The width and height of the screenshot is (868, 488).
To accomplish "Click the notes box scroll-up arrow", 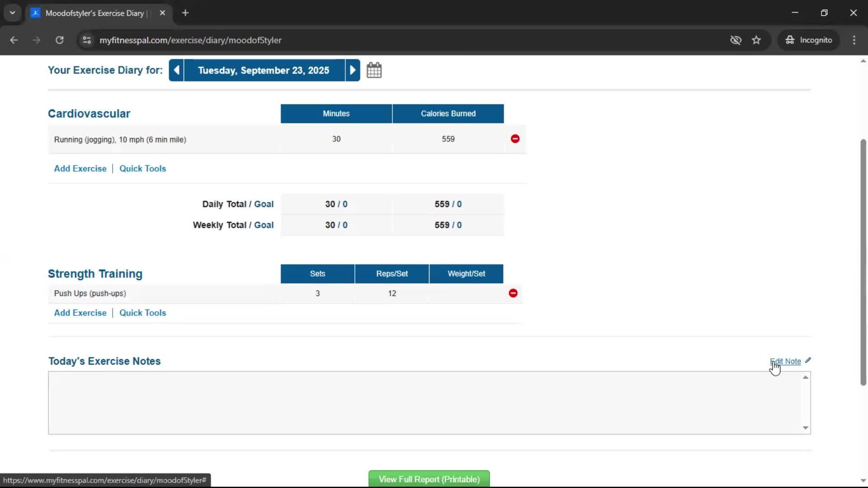I will pos(806,377).
